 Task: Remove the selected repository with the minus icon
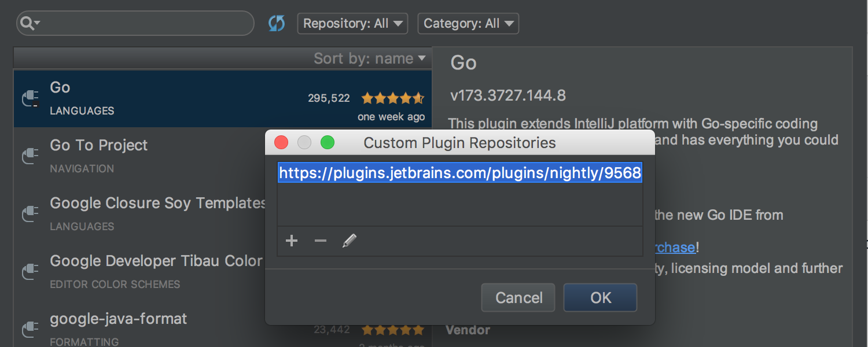pyautogui.click(x=321, y=241)
